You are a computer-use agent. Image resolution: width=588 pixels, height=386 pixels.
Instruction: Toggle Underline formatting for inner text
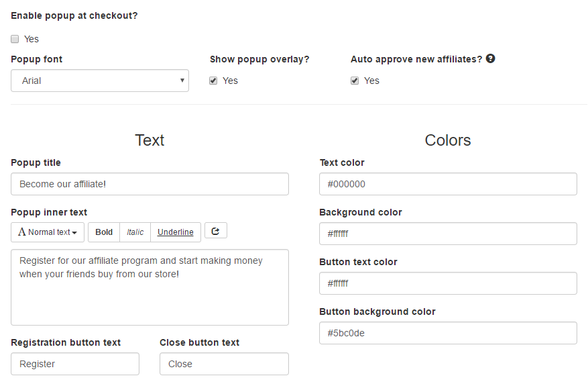click(x=176, y=232)
